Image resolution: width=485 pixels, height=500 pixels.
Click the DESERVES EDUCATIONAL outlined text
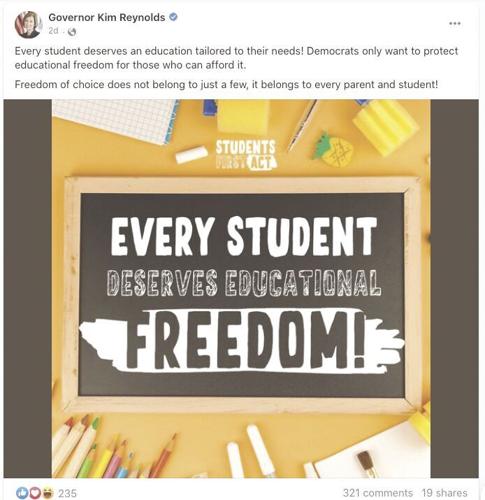tap(244, 283)
